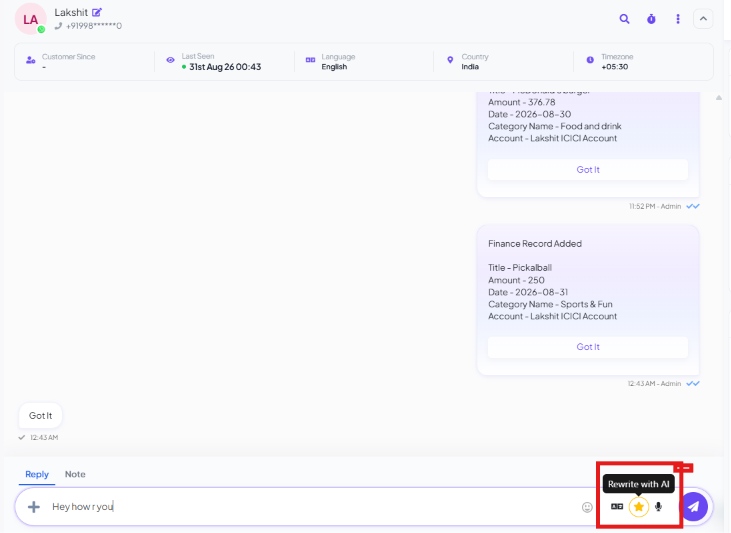The height and width of the screenshot is (533, 731).
Task: Click the phone icon beside the number
Action: (x=58, y=26)
